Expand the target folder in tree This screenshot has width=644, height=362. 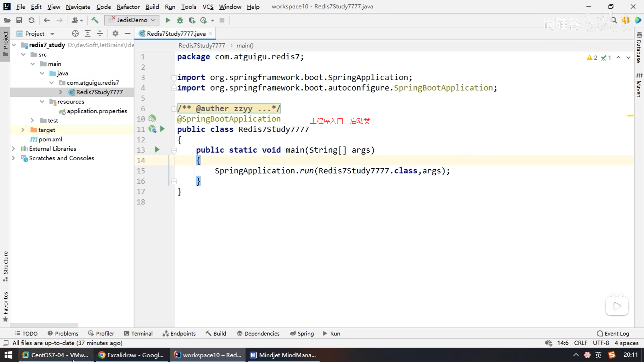click(23, 130)
